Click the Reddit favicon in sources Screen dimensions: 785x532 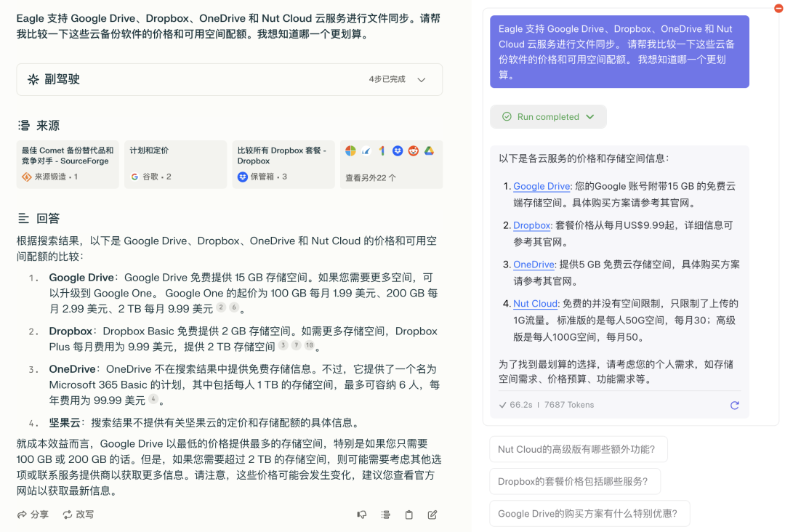413,150
